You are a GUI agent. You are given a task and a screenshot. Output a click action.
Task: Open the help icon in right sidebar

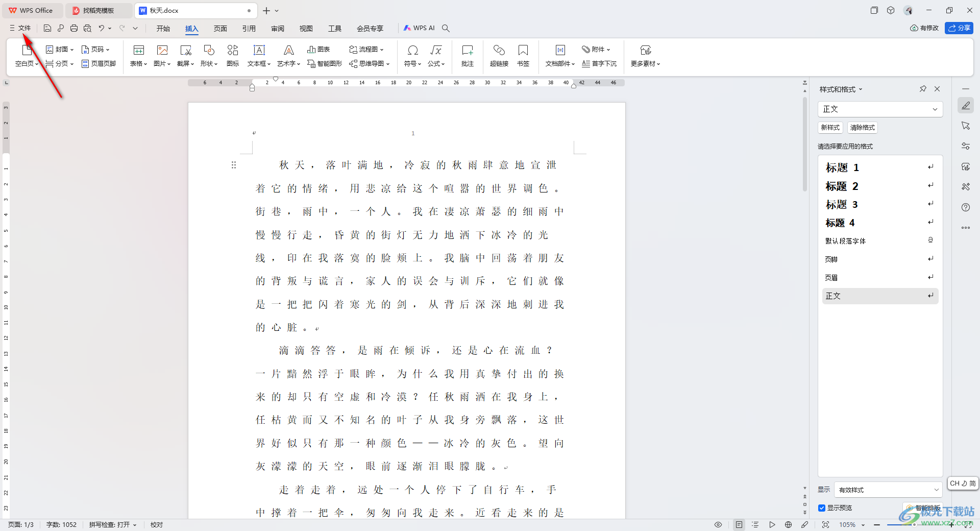[966, 207]
